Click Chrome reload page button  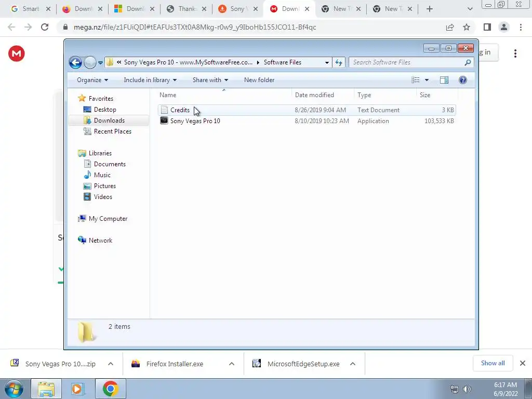(45, 27)
